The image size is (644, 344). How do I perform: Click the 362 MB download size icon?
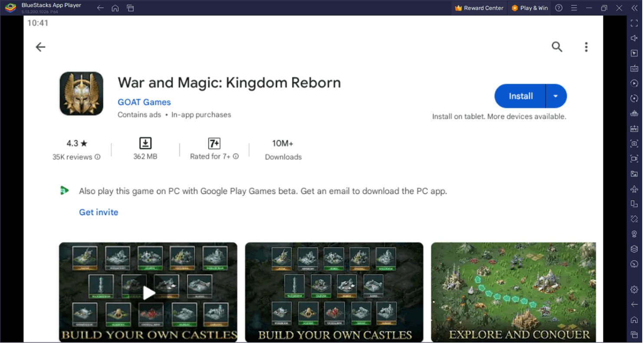[x=145, y=143]
